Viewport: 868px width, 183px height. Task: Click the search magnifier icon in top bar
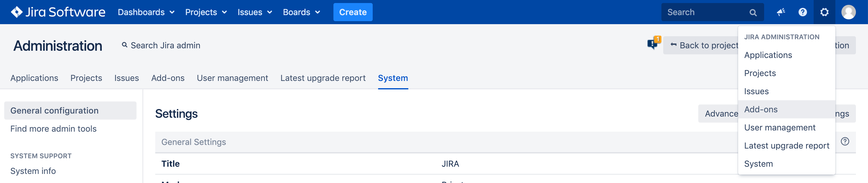[753, 12]
